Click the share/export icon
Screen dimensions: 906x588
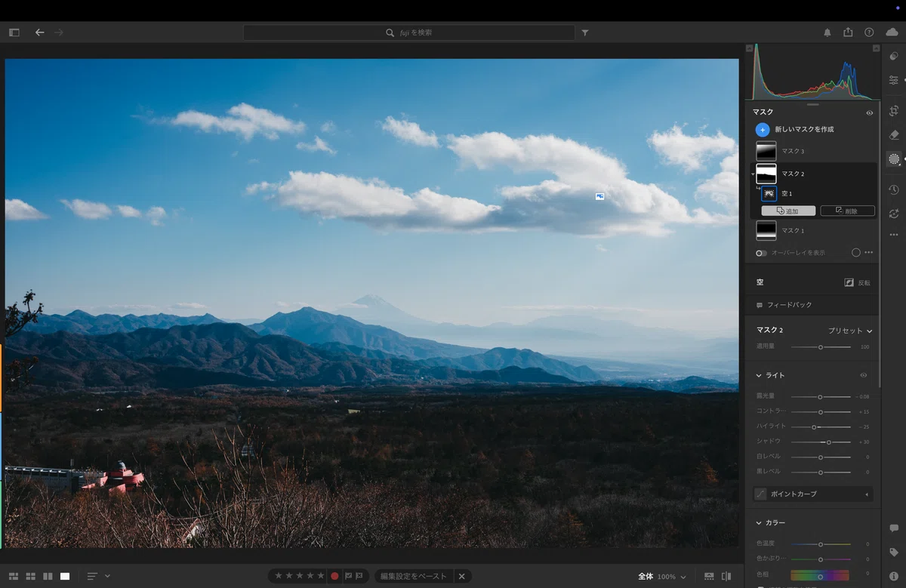pyautogui.click(x=848, y=32)
